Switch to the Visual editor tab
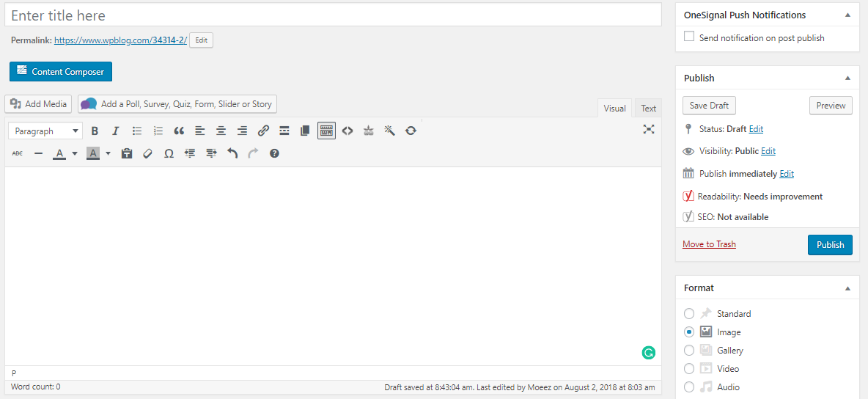The image size is (868, 399). tap(614, 109)
